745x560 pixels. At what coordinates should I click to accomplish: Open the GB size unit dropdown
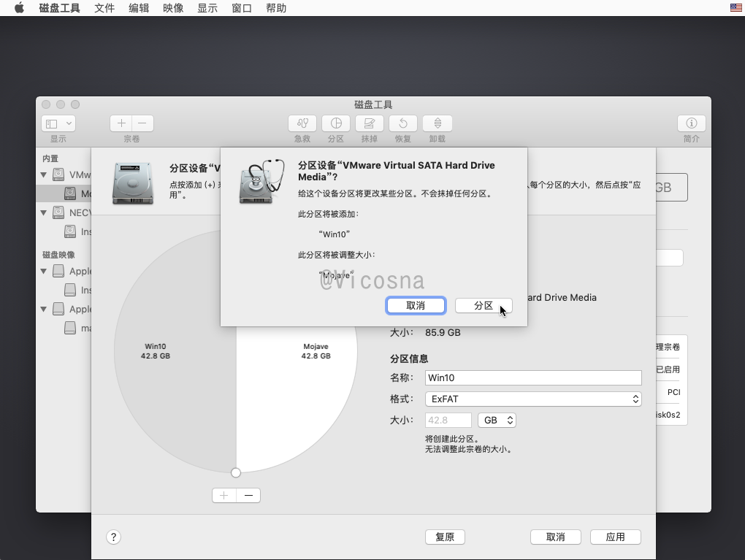point(497,420)
